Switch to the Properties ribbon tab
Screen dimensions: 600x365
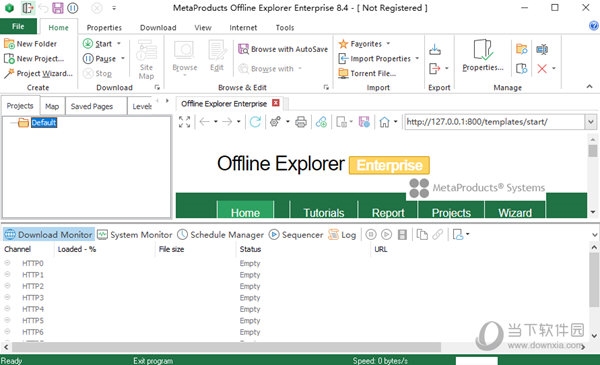(x=104, y=28)
